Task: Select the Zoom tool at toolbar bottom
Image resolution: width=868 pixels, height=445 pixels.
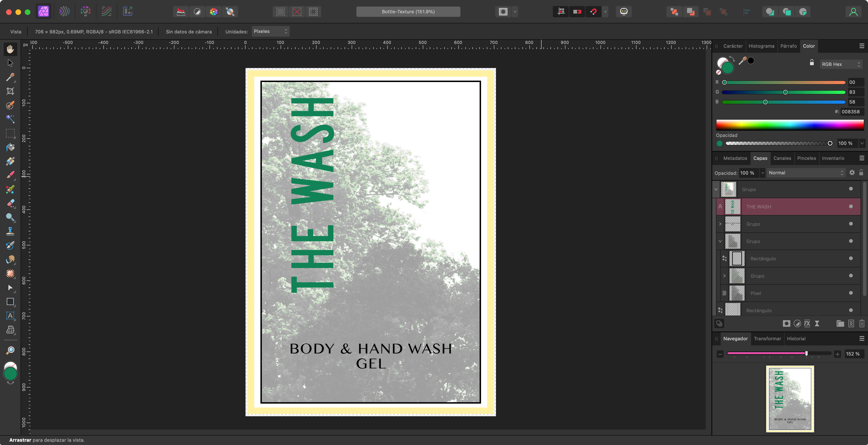Action: pyautogui.click(x=10, y=350)
